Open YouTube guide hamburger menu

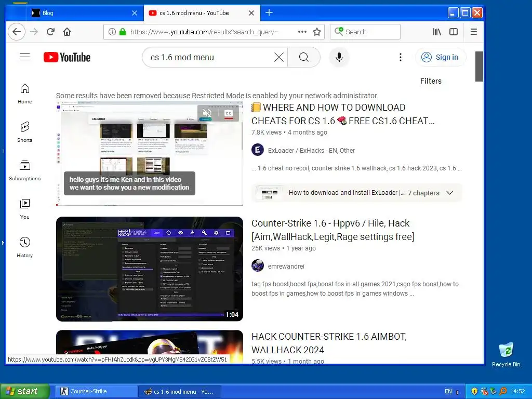[25, 57]
